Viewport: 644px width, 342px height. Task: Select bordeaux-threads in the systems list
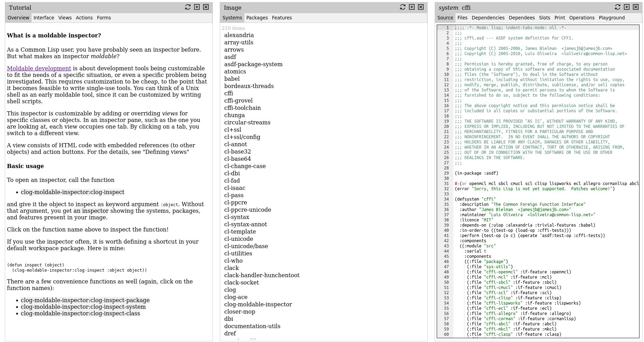click(x=249, y=86)
